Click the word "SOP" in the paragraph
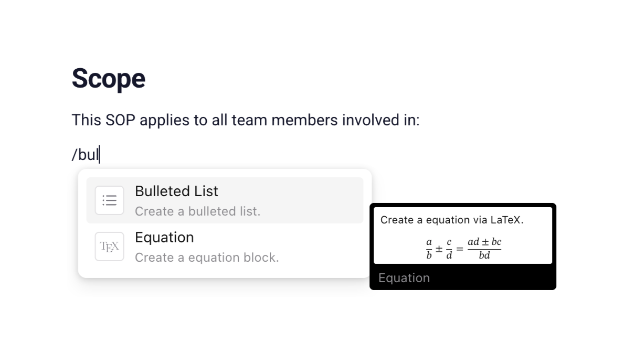This screenshot has width=624, height=364. coord(120,120)
